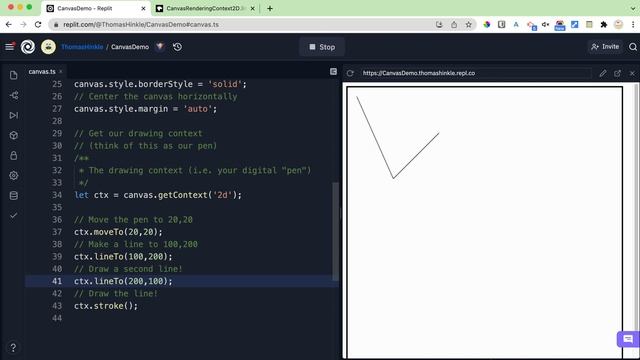Click the badge icon beside CanvasDemo
The height and width of the screenshot is (360, 640).
tap(160, 47)
